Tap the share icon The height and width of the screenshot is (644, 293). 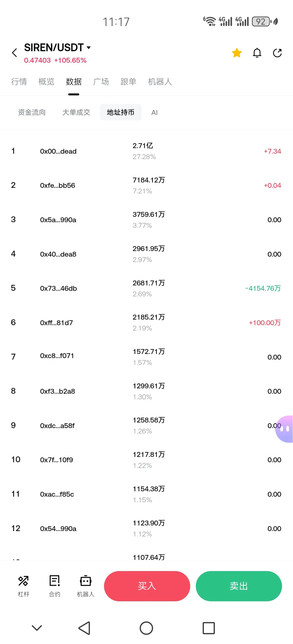[277, 53]
